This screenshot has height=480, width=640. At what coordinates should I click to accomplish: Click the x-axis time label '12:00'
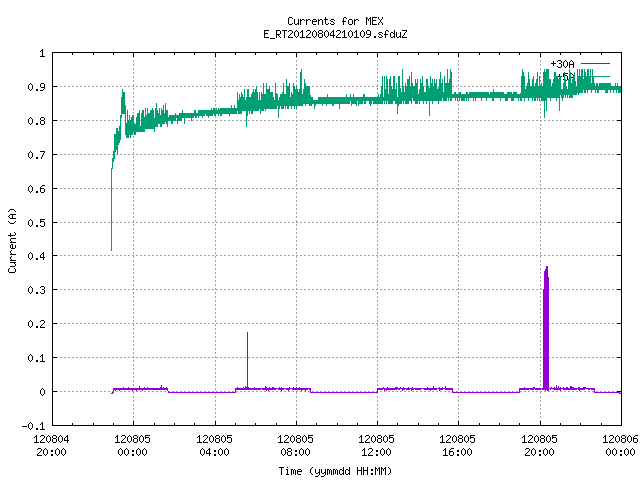376,452
